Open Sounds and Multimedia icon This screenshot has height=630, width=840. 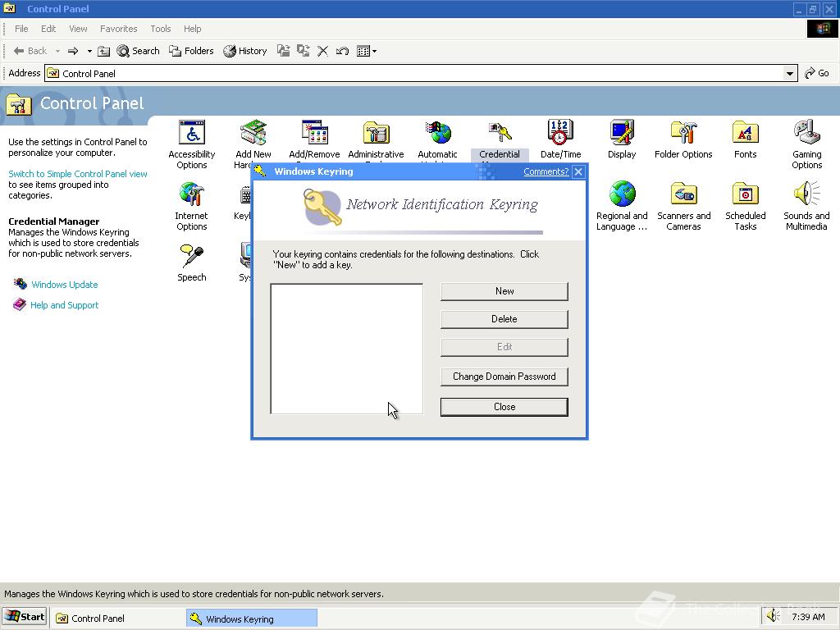807,194
